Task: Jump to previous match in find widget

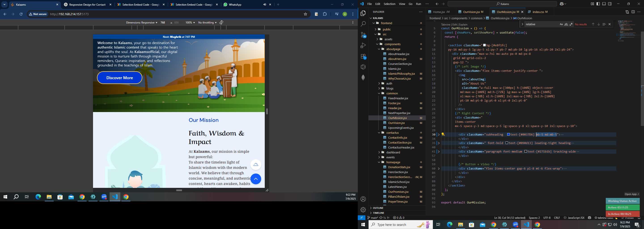Action: pos(593,24)
